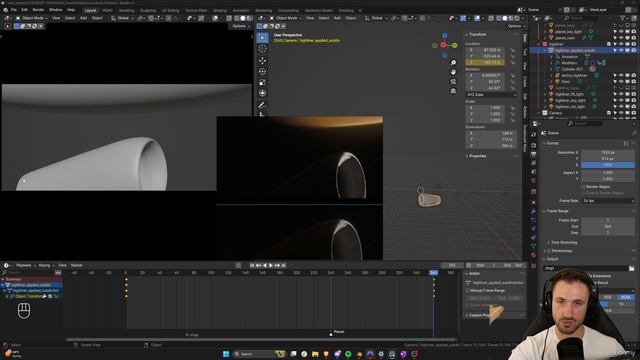Screen dimensions: 640x360
Task: Switch perspective/orthographic with grid gizmo icon
Action: pyautogui.click(x=453, y=91)
